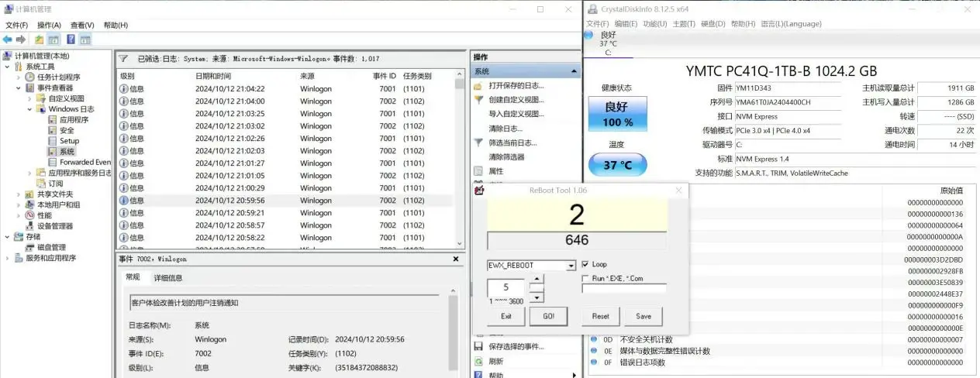Click the 设备管理器 icon in tree
The image size is (980, 378).
[x=30, y=226]
